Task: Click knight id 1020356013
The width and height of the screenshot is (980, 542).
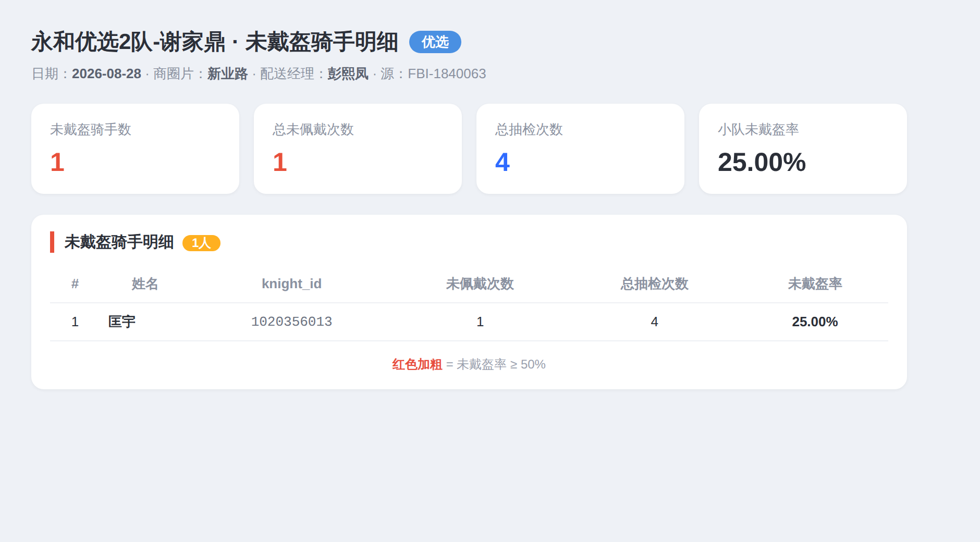Action: tap(291, 322)
